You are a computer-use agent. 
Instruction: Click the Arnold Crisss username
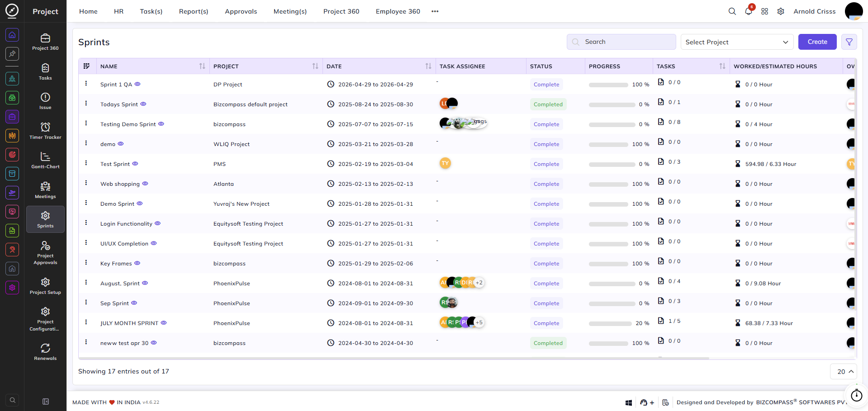point(815,11)
